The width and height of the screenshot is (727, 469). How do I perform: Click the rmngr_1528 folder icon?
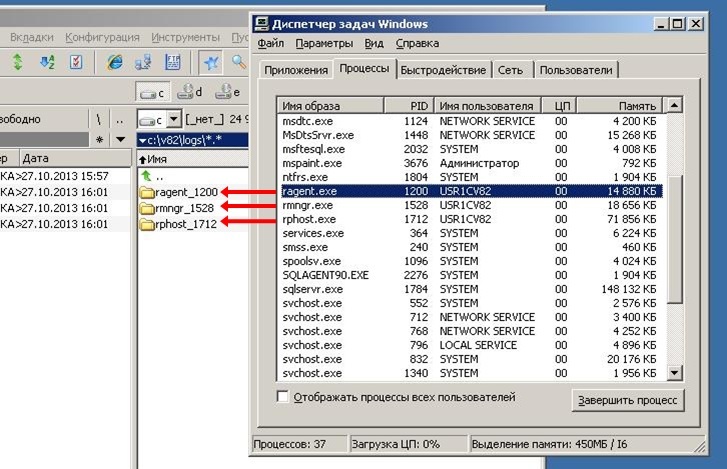[x=147, y=208]
